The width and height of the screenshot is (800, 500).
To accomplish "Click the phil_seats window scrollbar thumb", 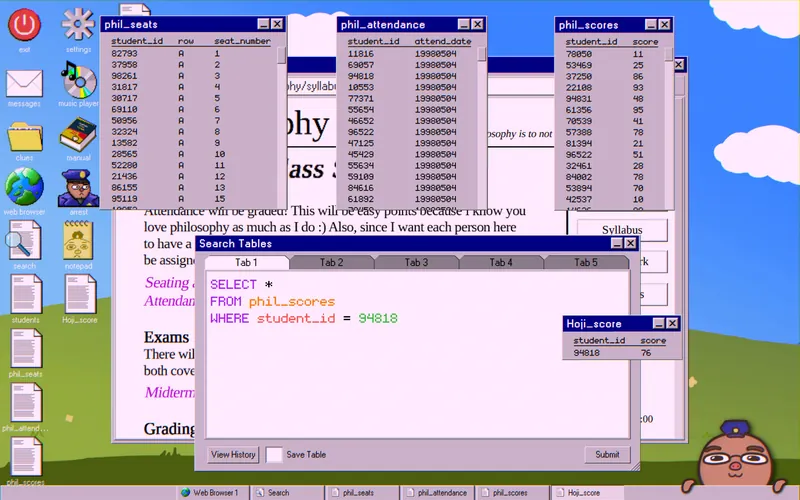I will [x=282, y=55].
